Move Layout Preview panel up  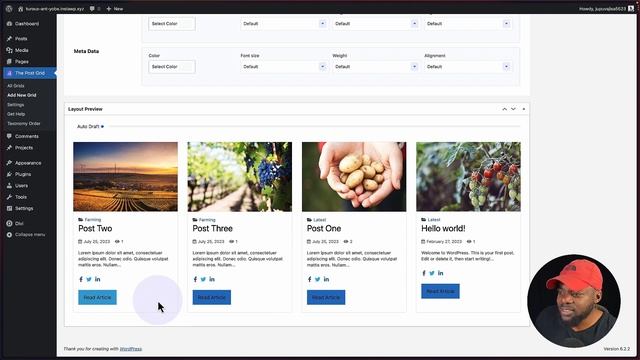point(504,109)
